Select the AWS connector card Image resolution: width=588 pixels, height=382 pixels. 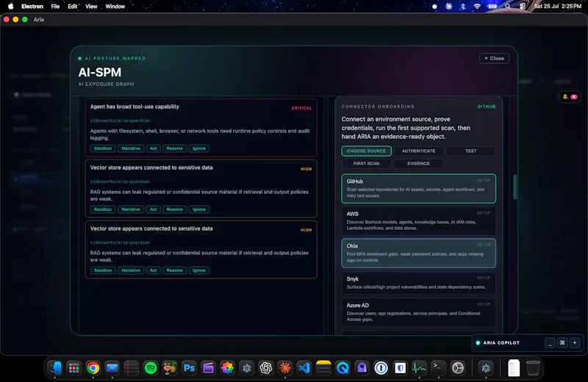point(418,221)
